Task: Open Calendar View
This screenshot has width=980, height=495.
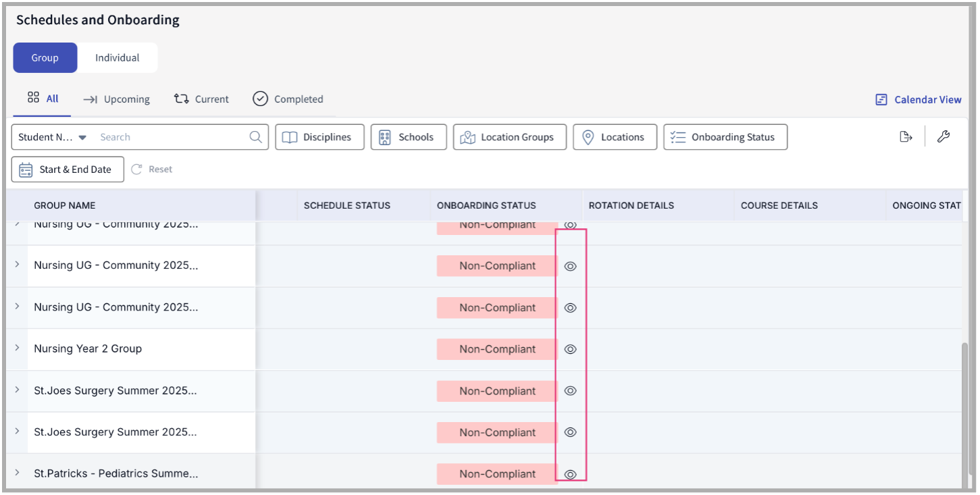Action: click(919, 99)
